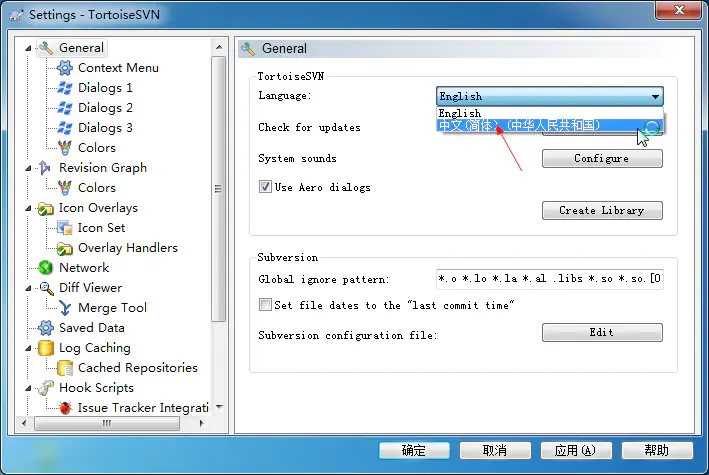
Task: Collapse the Diff Viewer tree node
Action: [28, 288]
